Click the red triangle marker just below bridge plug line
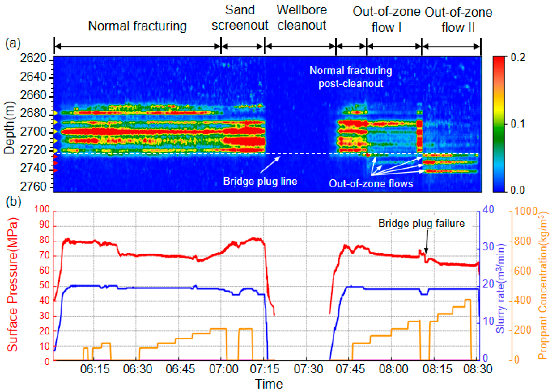The height and width of the screenshot is (392, 553). [x=55, y=157]
